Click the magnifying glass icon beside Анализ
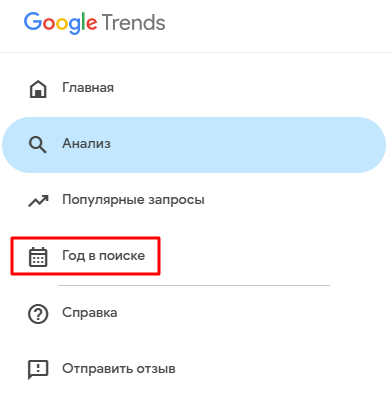Viewport: 392px width, 418px height. 37,145
